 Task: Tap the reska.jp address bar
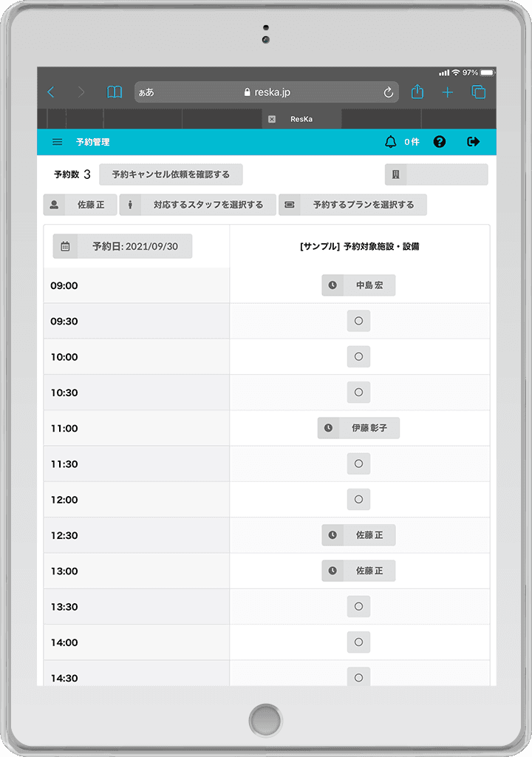point(266,92)
